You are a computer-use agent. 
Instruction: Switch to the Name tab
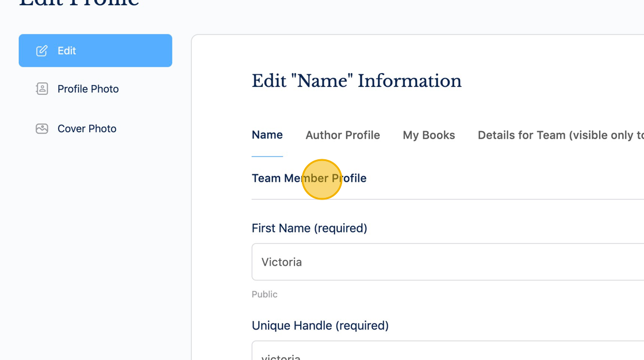pos(267,135)
